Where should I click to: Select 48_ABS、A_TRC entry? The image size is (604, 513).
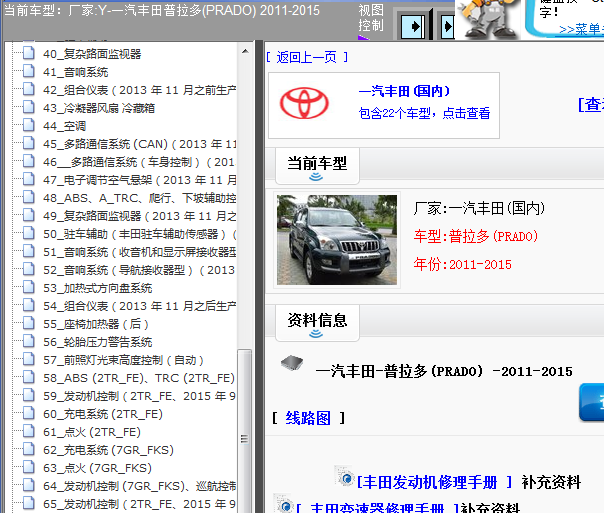click(139, 198)
